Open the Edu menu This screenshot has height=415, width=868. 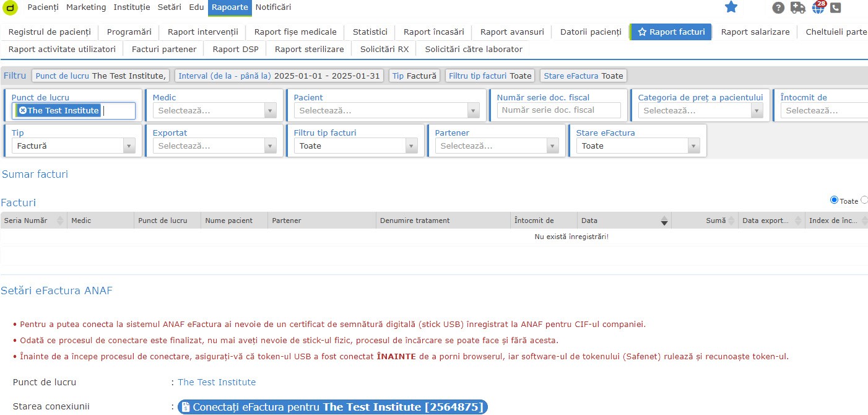196,7
